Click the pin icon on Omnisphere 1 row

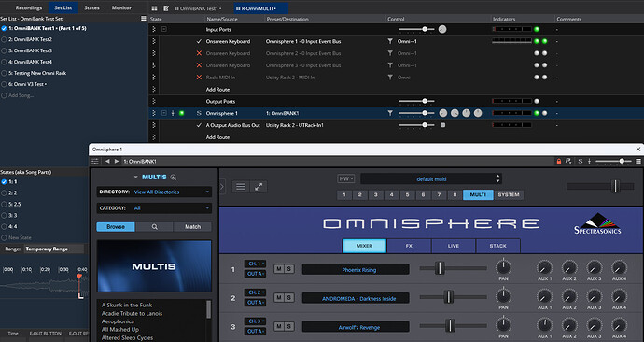click(173, 113)
